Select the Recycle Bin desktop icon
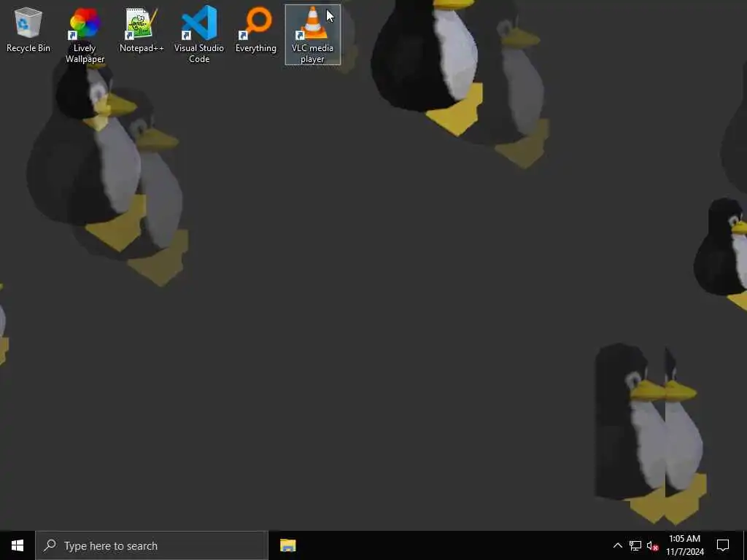This screenshot has height=560, width=747. [28, 29]
